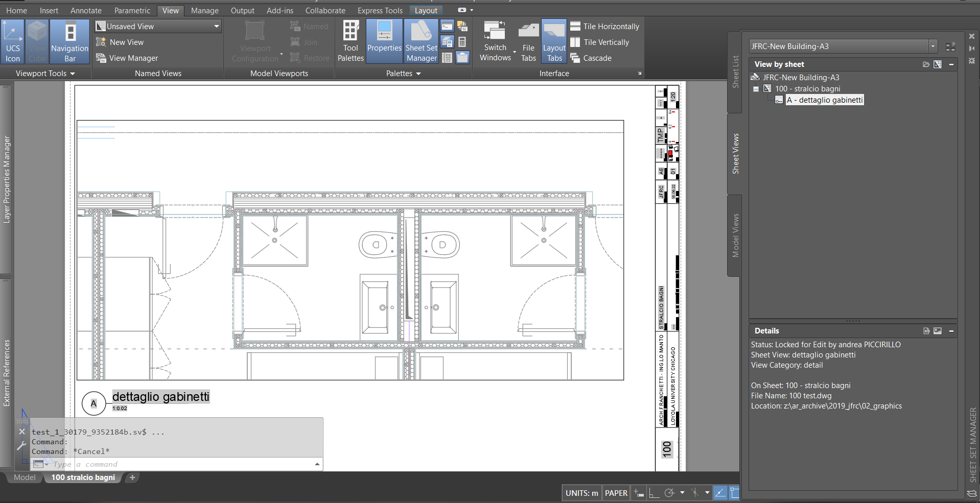Toggle the clipboard palette icon in Palettes
Image resolution: width=980 pixels, height=503 pixels.
tap(462, 58)
